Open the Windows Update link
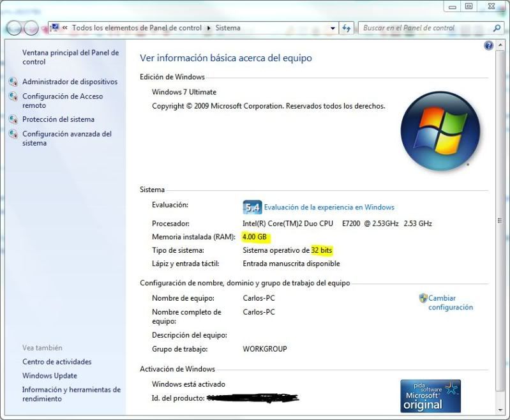This screenshot has height=420, width=510. point(50,376)
